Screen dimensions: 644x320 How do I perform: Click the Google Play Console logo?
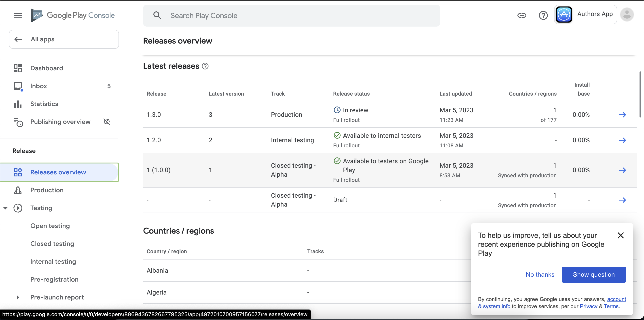pos(72,15)
